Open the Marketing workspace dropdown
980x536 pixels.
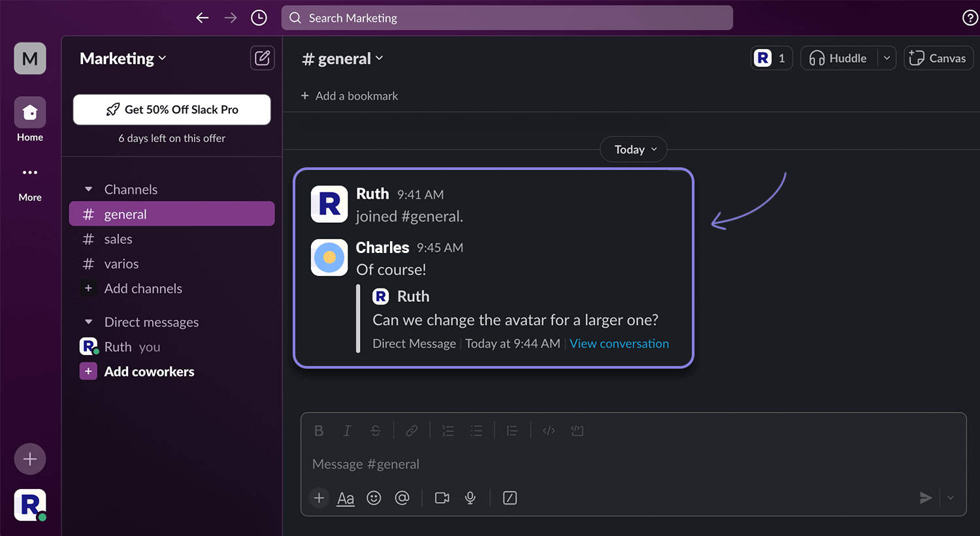coord(123,59)
